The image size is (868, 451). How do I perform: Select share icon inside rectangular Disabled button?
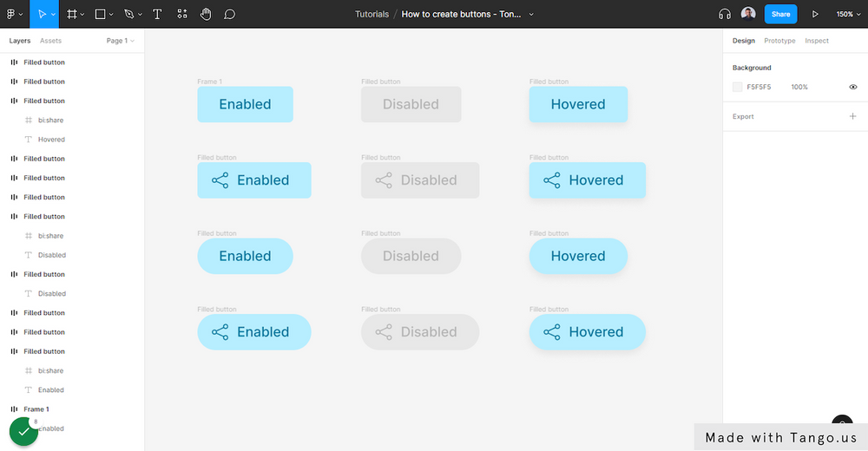[x=384, y=180]
